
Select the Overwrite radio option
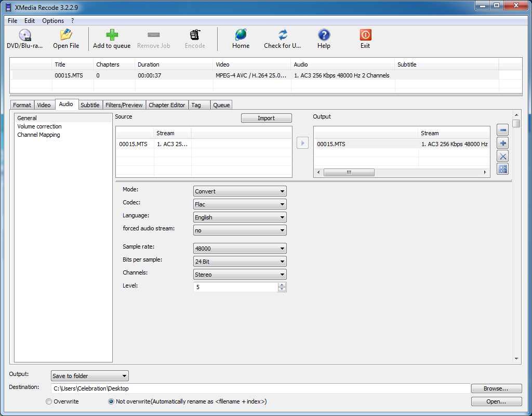click(49, 401)
